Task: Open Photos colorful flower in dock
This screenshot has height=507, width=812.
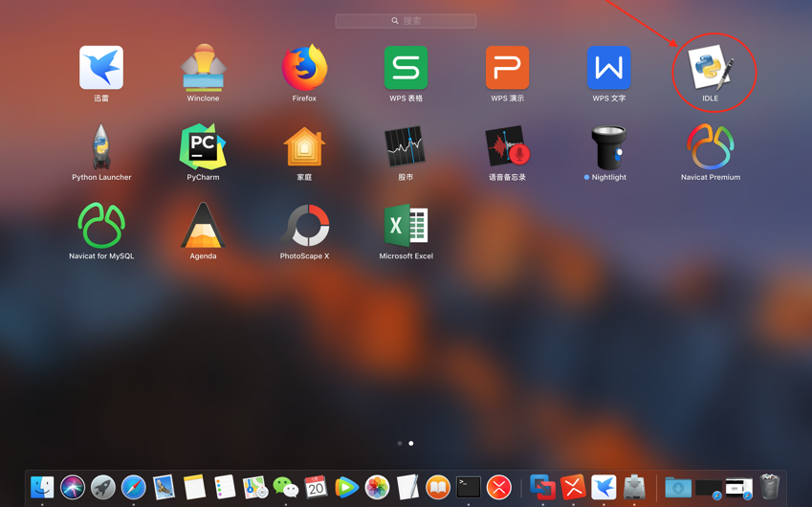Action: (377, 487)
